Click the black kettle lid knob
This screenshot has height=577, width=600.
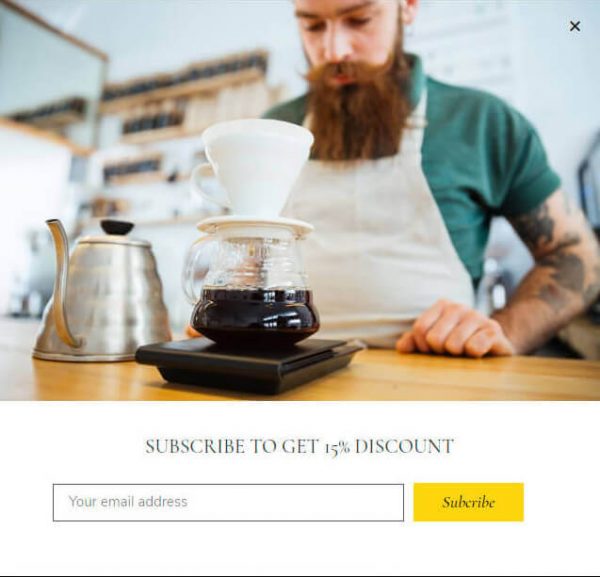[x=117, y=227]
